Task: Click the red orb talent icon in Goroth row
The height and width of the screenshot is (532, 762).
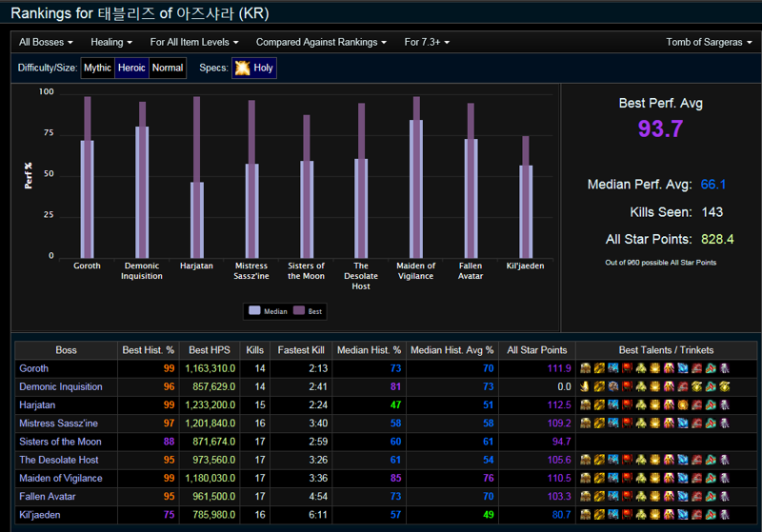Action: pos(628,368)
